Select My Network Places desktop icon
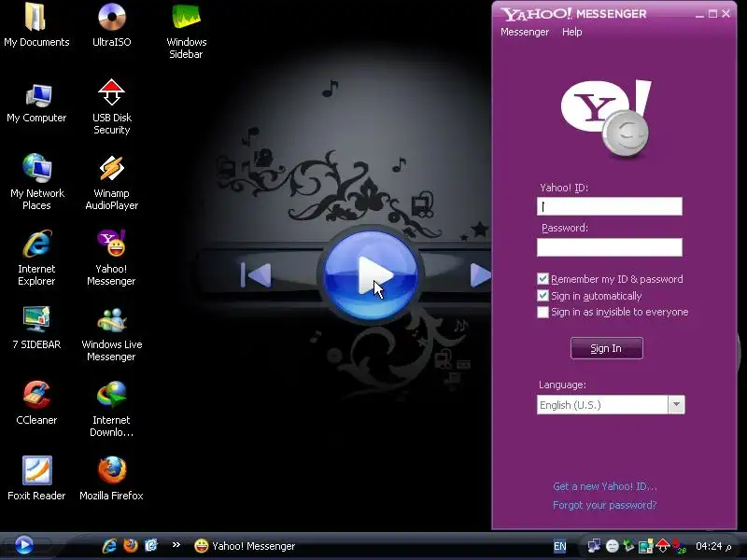This screenshot has height=560, width=747. coord(36,182)
